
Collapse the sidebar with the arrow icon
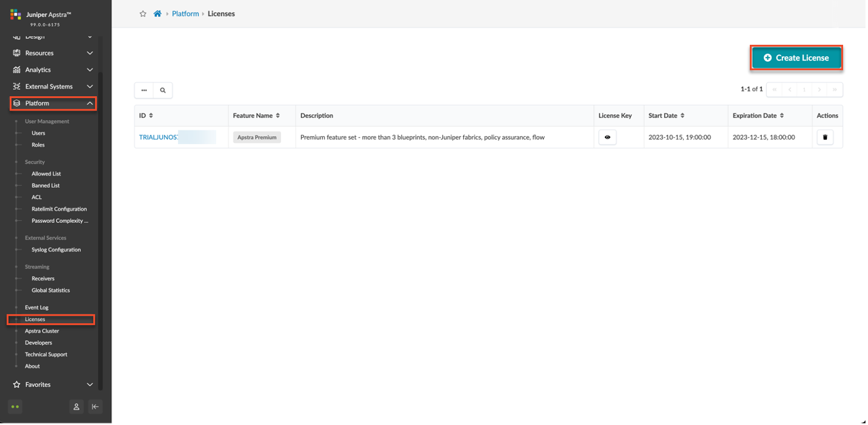(x=95, y=407)
